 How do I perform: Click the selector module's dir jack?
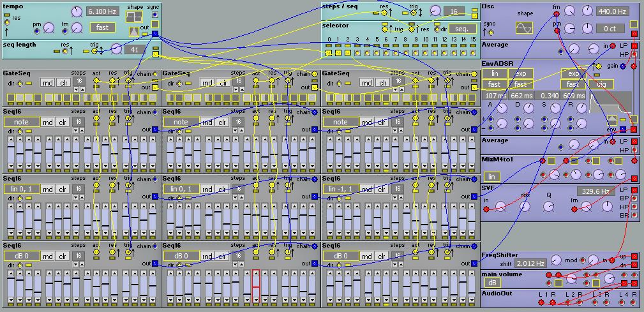point(437,29)
